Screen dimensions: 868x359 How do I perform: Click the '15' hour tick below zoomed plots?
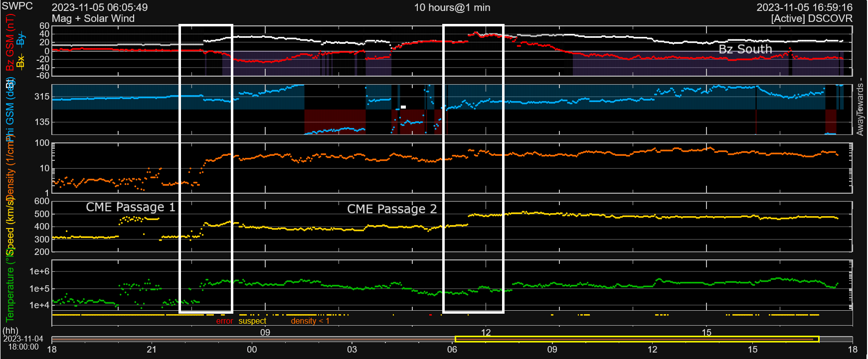click(707, 332)
